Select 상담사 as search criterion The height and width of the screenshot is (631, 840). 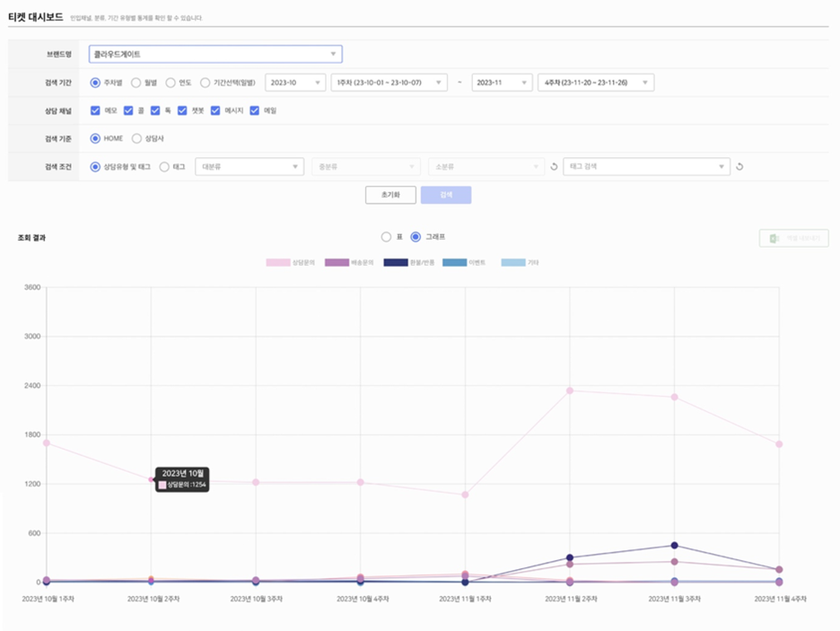point(136,138)
